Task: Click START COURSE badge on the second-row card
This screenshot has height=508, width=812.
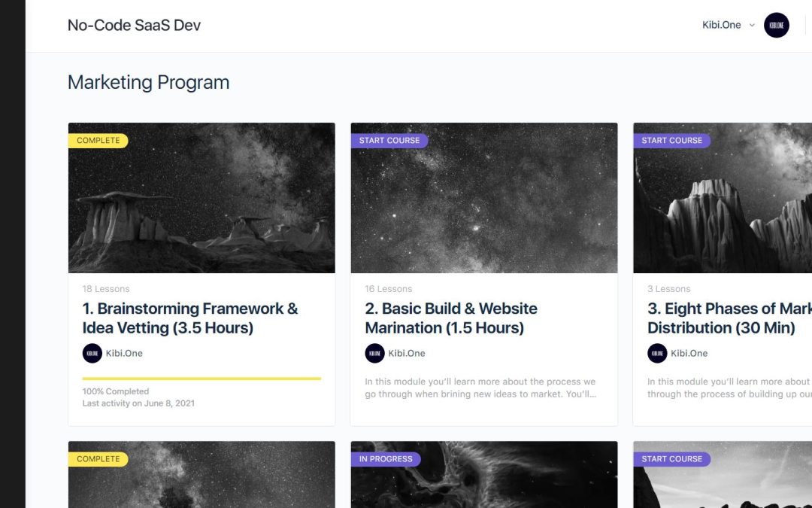Action: click(671, 459)
